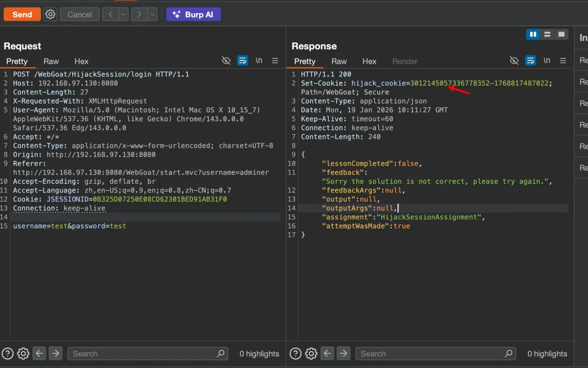Go to previous request in history
The height and width of the screenshot is (368, 588).
pos(111,14)
